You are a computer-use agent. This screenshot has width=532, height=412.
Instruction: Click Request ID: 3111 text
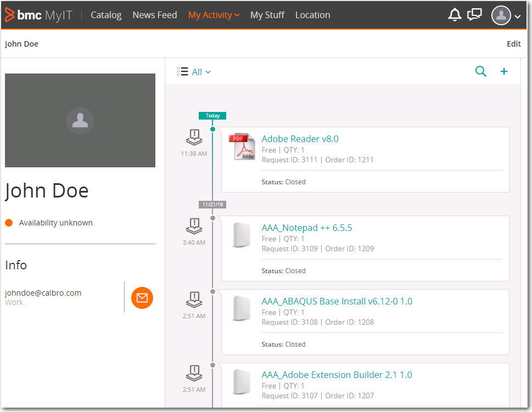click(289, 160)
